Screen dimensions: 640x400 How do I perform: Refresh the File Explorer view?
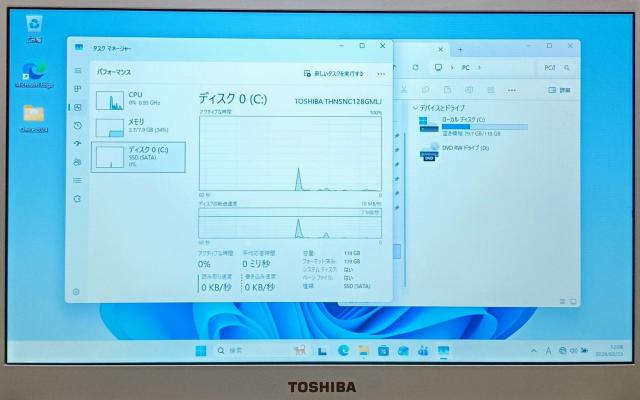pyautogui.click(x=415, y=67)
